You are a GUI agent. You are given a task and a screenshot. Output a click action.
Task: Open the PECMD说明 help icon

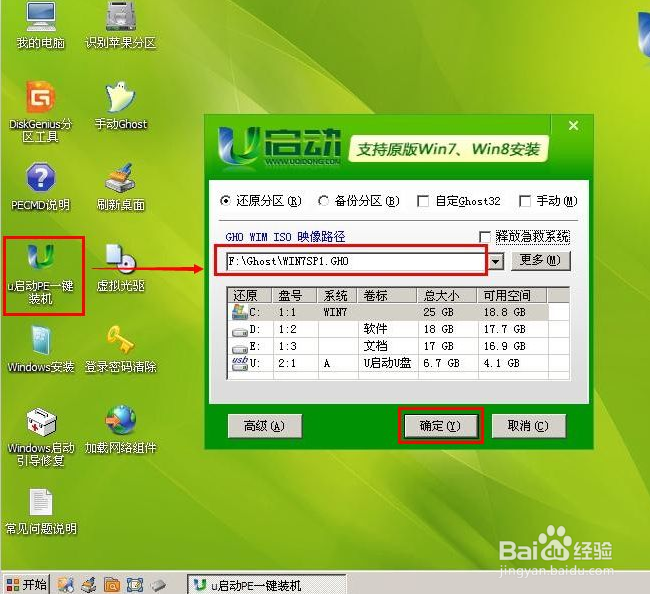41,187
